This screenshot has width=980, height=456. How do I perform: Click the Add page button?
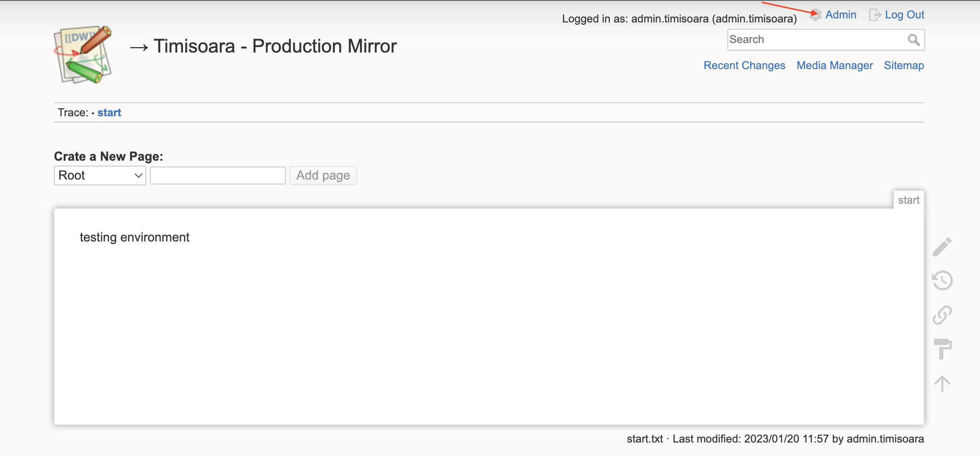tap(323, 175)
